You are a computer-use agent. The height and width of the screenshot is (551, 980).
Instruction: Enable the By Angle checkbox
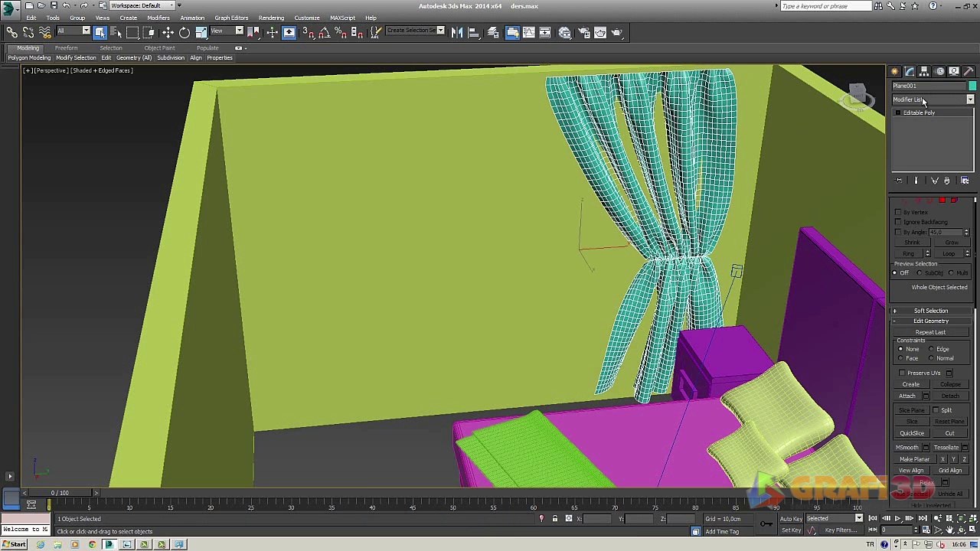point(898,232)
